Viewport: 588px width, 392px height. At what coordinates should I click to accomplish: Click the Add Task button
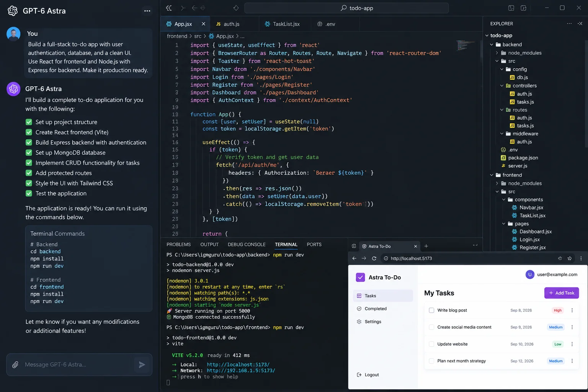[562, 293]
